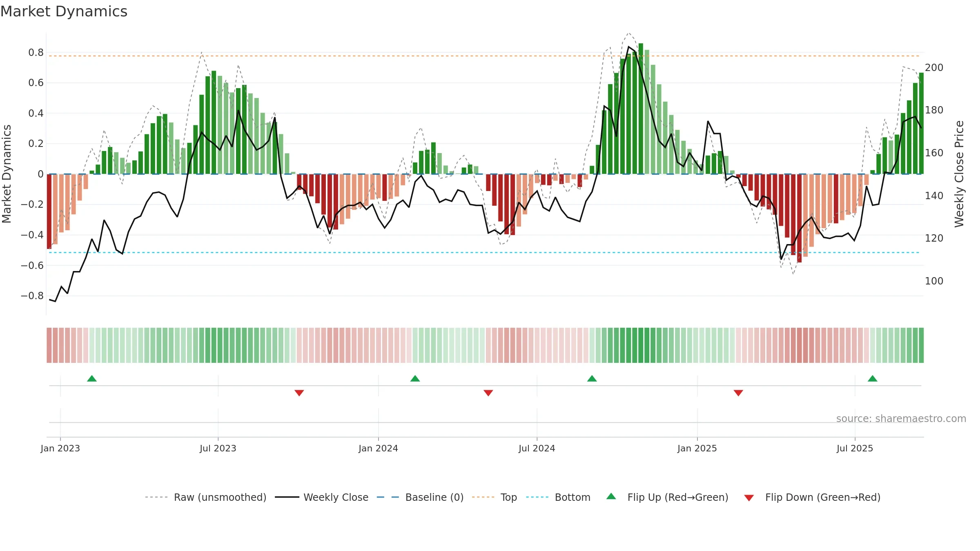Viewport: 980px width, 551px height.
Task: Click the green flip-up marker near February 2023
Action: pos(92,379)
